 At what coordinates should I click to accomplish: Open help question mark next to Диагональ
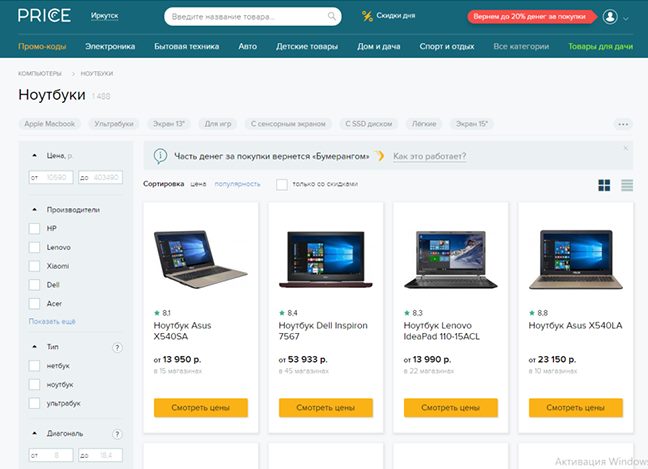point(117,434)
